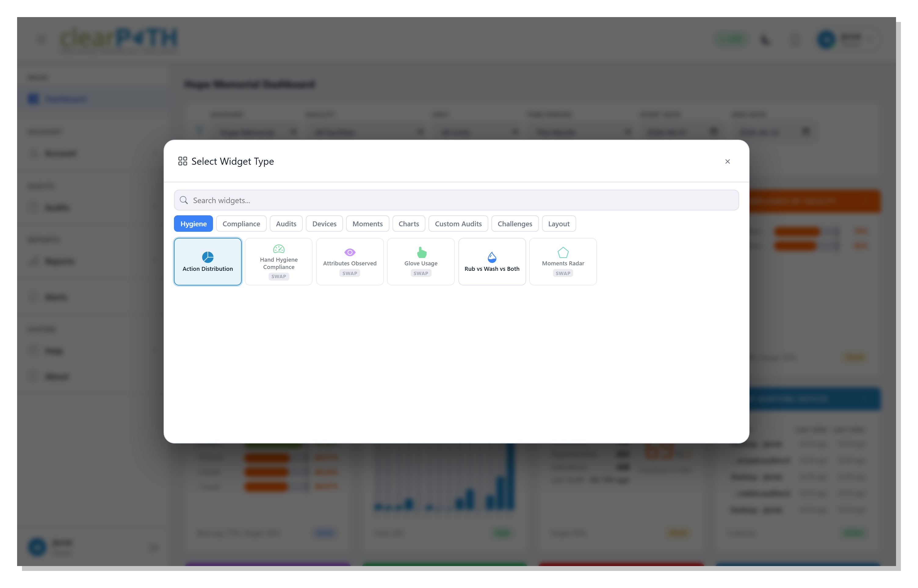The width and height of the screenshot is (918, 588).
Task: Close the Select Widget Type dialog
Action: tap(727, 162)
